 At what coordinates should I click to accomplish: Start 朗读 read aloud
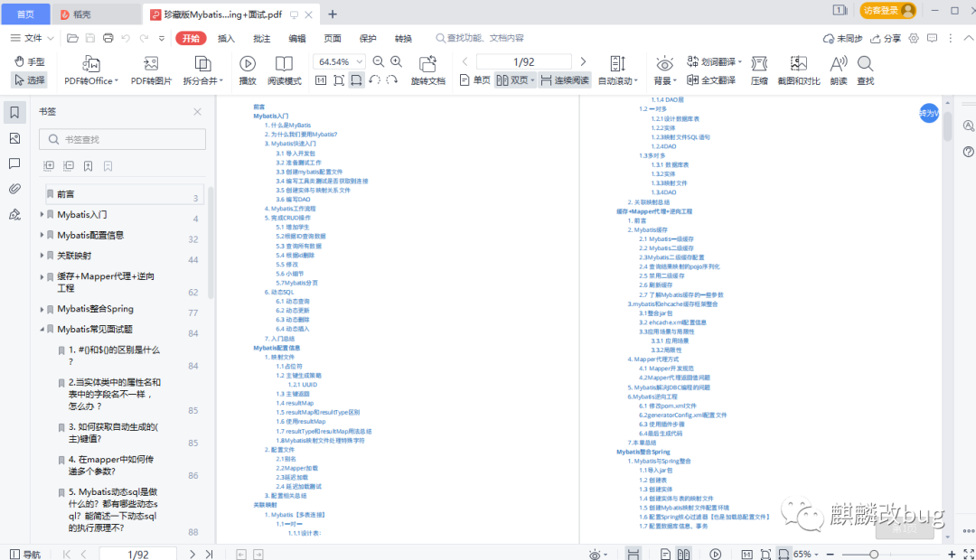coord(839,70)
